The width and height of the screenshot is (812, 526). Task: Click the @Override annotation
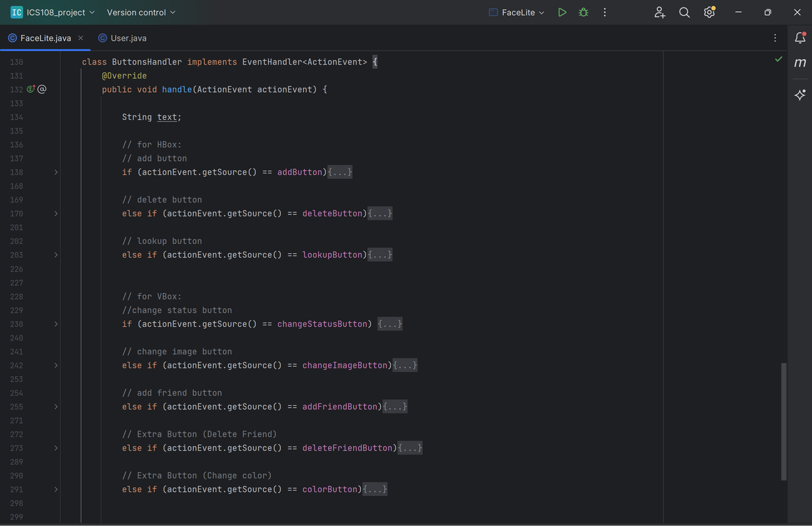pos(124,76)
